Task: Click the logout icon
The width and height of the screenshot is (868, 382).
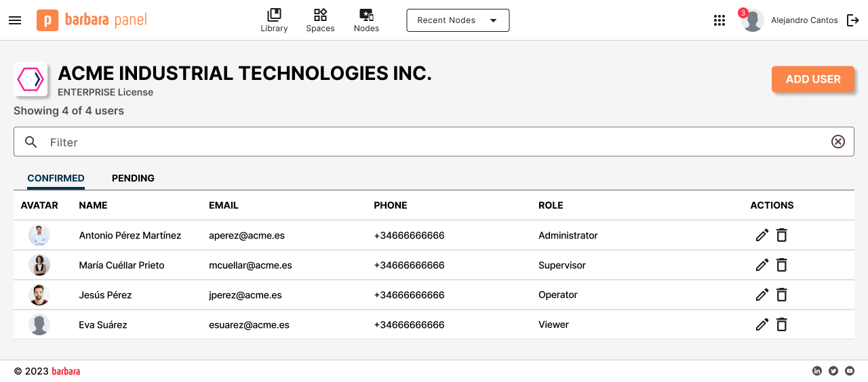Action: (853, 20)
